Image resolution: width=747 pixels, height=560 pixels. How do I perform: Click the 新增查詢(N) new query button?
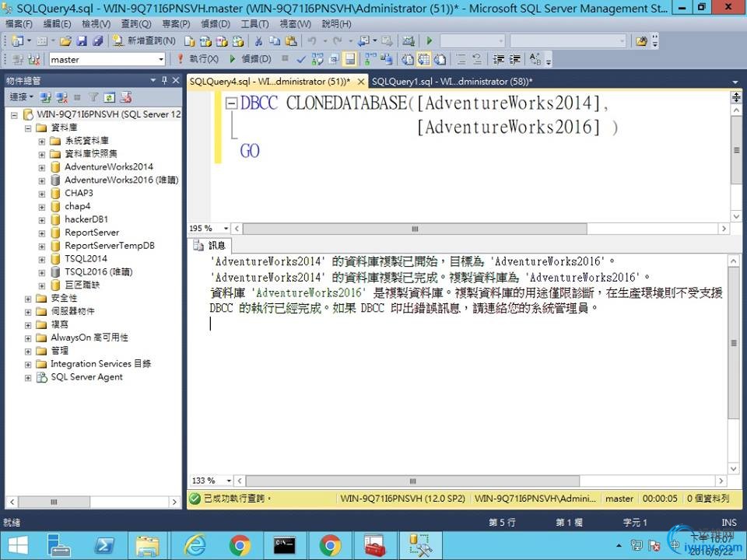pos(145,41)
